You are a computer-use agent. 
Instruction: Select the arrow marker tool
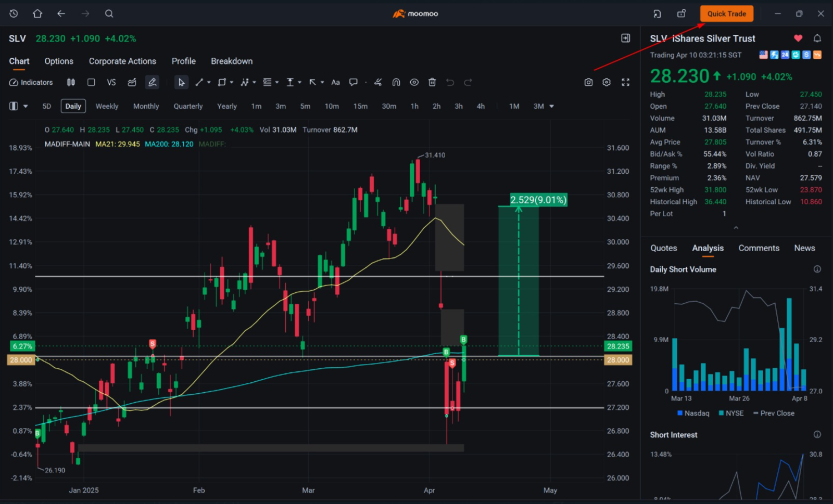click(x=312, y=82)
